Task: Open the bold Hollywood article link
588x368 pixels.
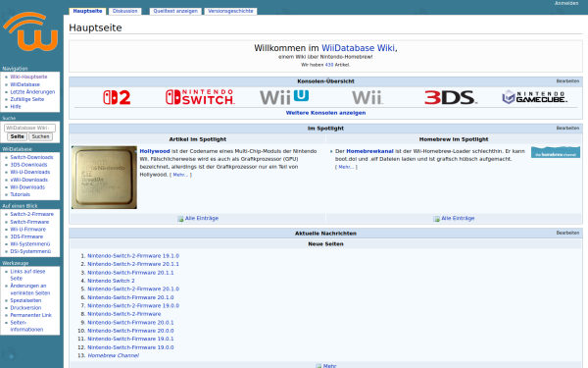Action: point(155,151)
